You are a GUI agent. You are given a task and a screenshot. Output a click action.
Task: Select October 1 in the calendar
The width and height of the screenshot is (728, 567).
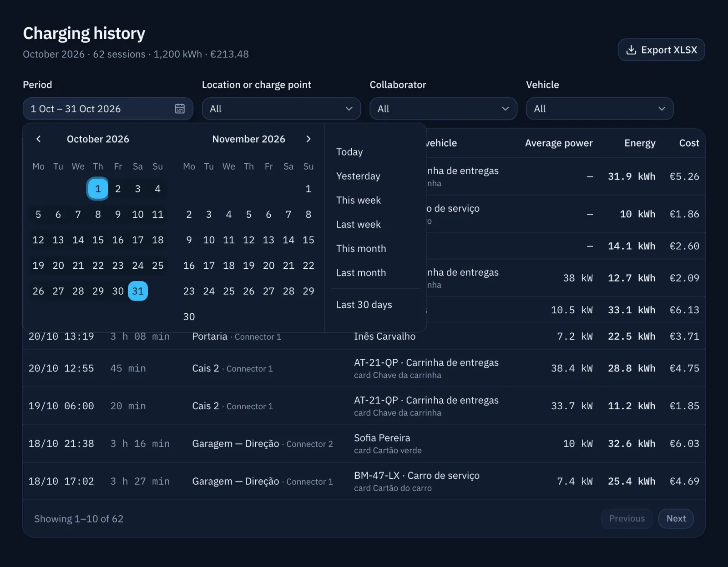tap(98, 189)
